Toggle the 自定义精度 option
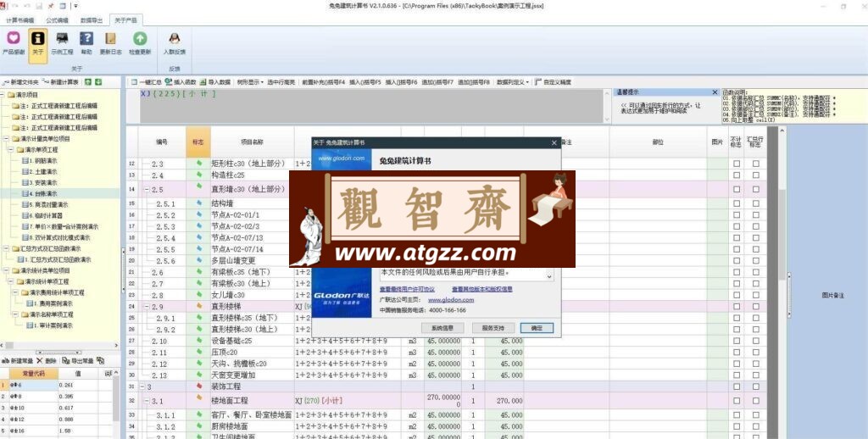 point(553,82)
